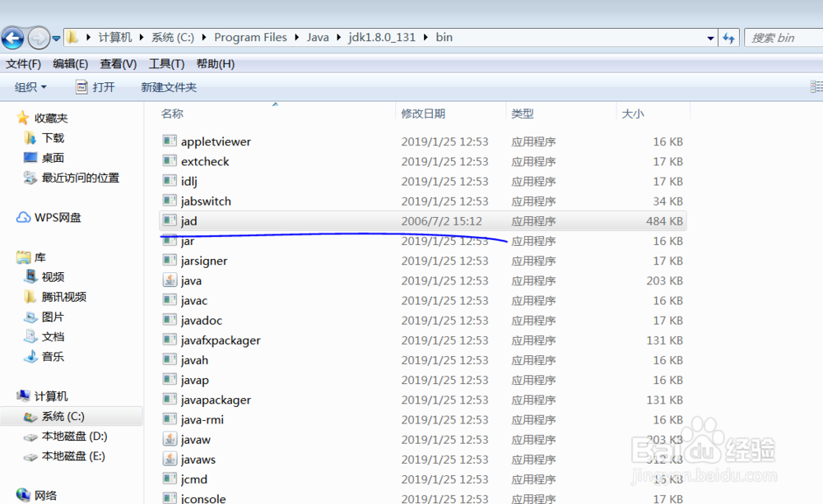The image size is (823, 504).
Task: Click 新建文件夹 button
Action: pos(169,87)
